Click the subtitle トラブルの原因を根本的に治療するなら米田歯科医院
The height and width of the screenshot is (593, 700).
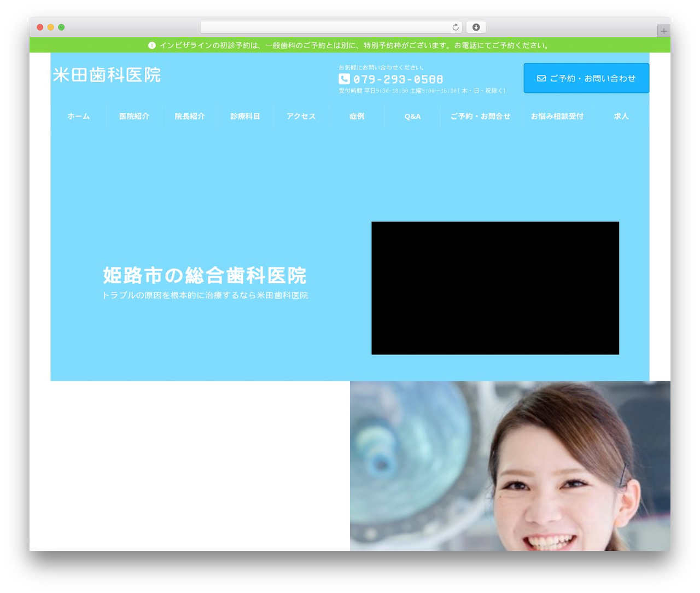point(205,295)
